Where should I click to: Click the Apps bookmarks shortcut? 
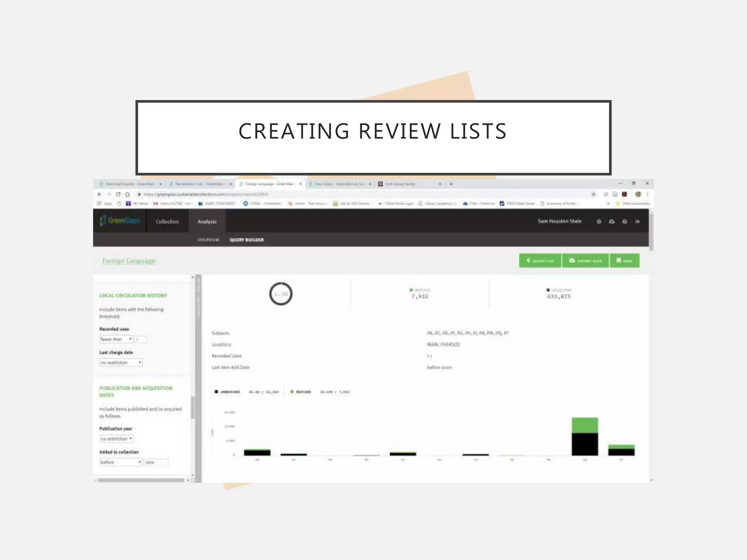105,203
